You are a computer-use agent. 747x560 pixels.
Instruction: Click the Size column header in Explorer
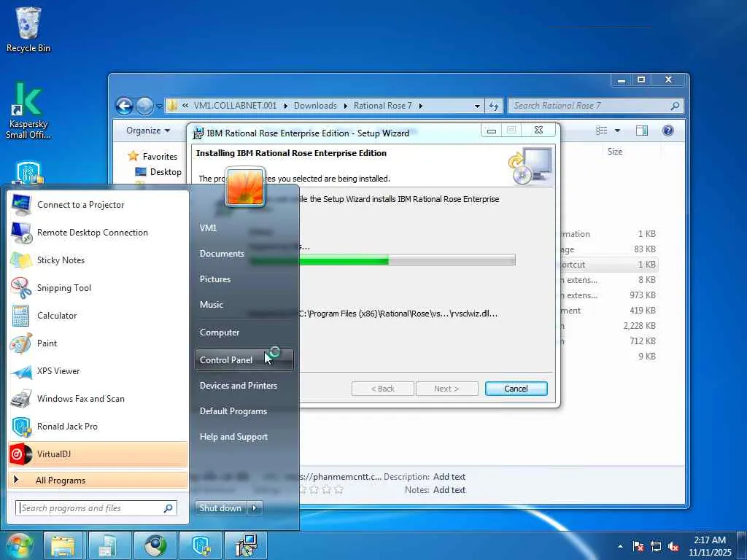[614, 152]
